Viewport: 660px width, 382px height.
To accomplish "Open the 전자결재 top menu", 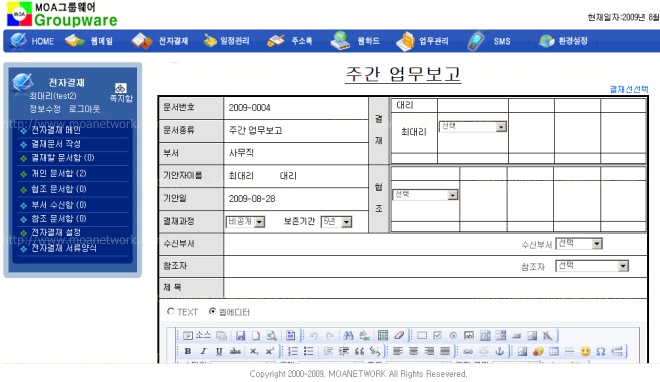I will coord(160,41).
